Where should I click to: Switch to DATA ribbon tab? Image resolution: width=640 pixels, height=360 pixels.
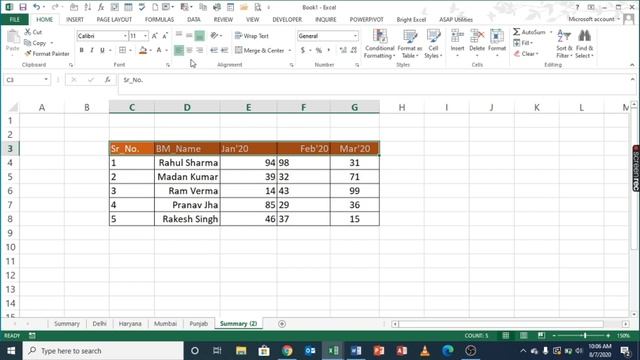[193, 19]
